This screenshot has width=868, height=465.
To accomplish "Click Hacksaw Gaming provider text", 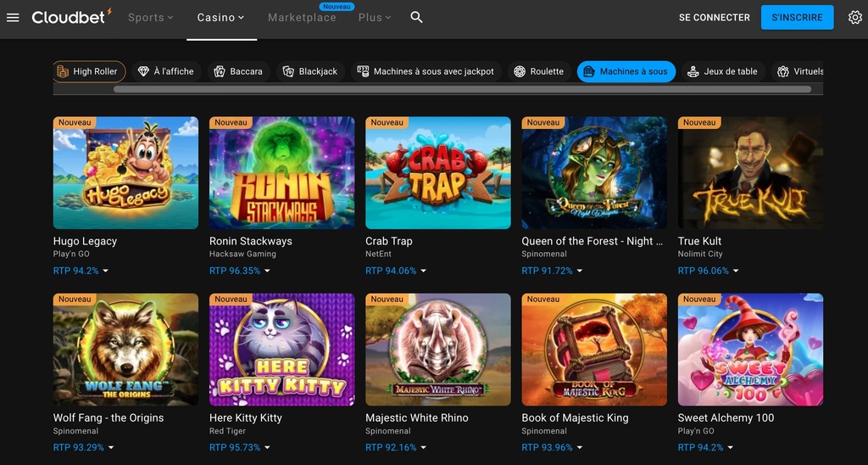I will coord(242,254).
